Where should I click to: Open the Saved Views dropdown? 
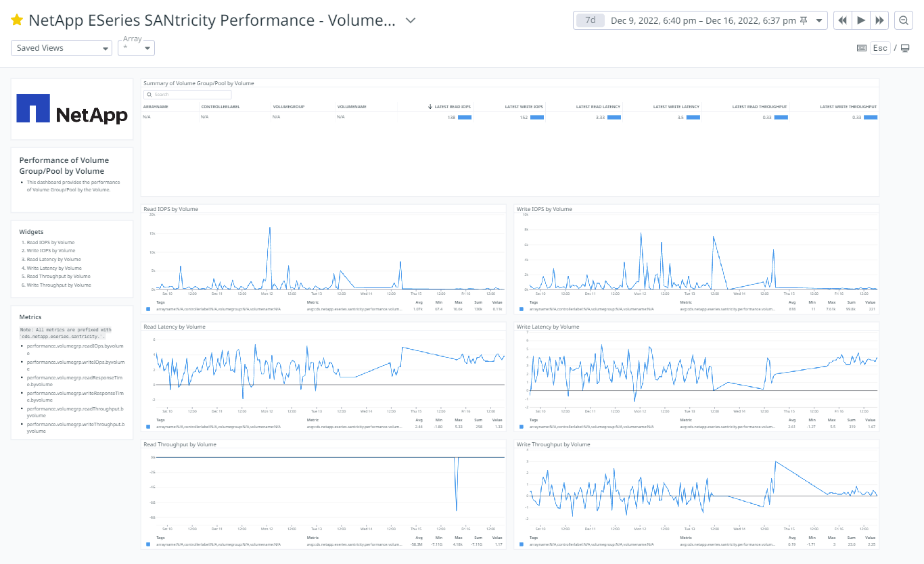[x=61, y=47]
